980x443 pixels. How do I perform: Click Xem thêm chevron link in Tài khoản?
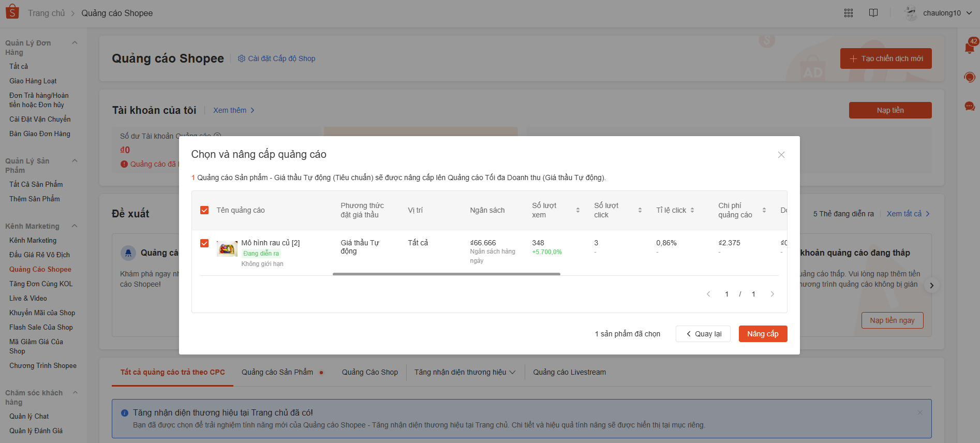[234, 110]
